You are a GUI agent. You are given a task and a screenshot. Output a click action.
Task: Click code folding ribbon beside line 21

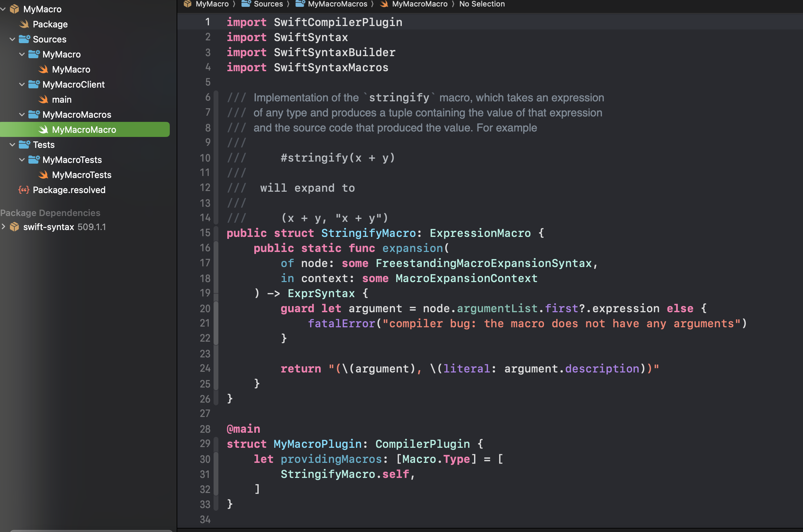[216, 323]
